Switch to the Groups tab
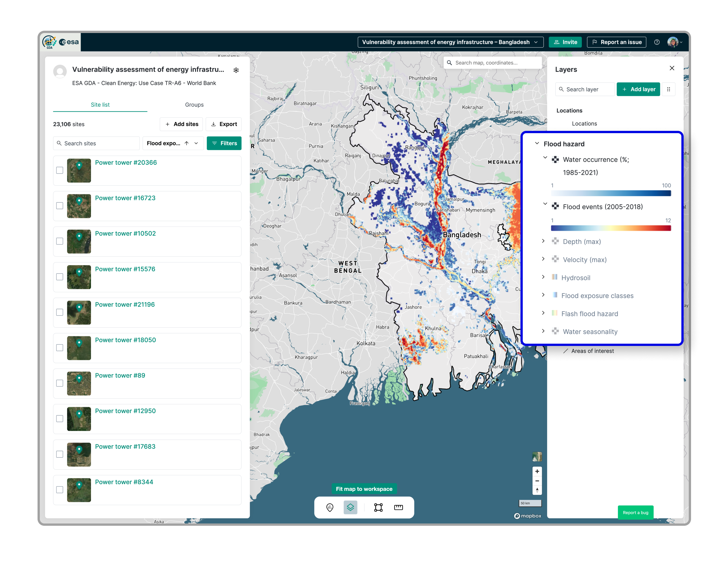 pos(194,105)
